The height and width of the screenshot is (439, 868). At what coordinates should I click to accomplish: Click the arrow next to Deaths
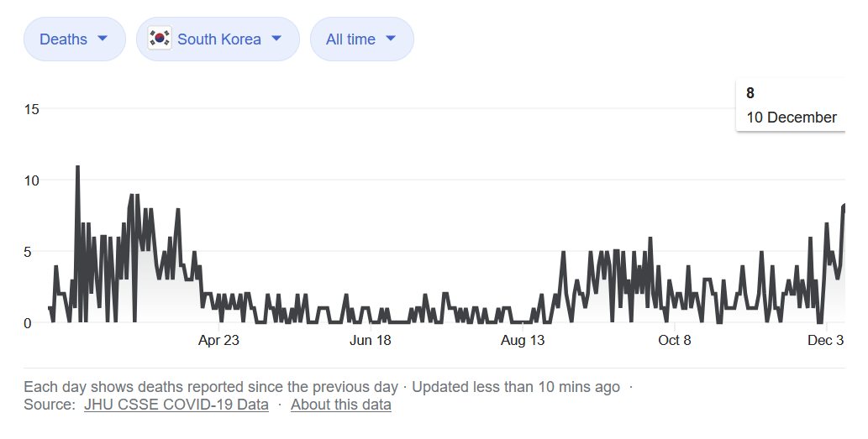[103, 39]
